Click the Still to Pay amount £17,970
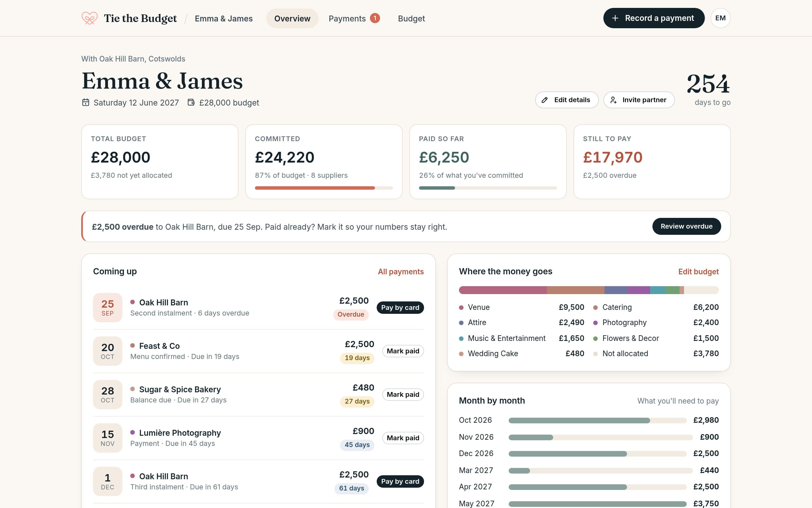This screenshot has width=812, height=508. pos(612,157)
